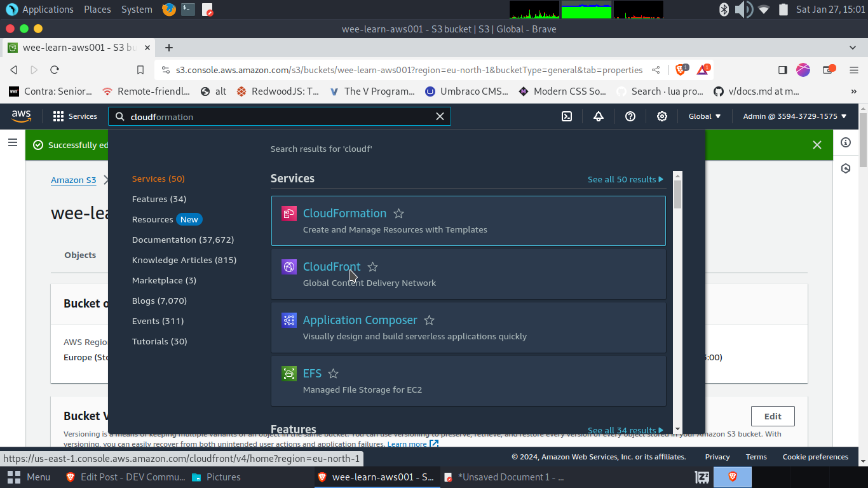The width and height of the screenshot is (868, 488).
Task: Go to the AWS console home logo
Action: click(x=21, y=116)
